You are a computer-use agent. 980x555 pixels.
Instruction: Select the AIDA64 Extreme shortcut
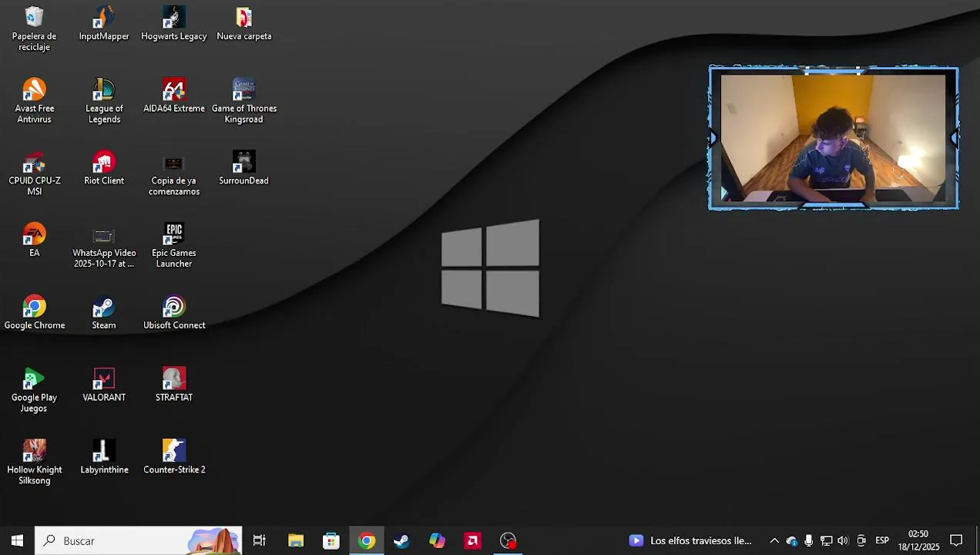174,96
